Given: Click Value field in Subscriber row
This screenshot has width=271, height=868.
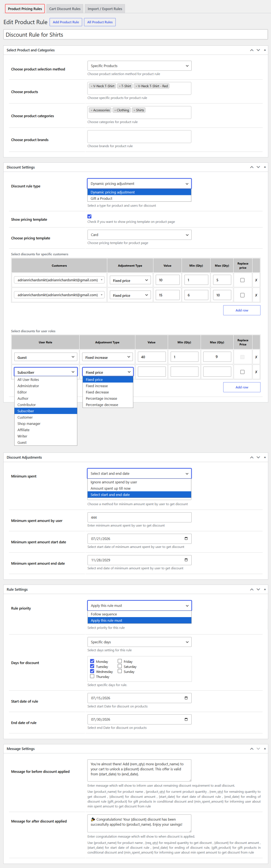Looking at the screenshot, I should pos(152,372).
